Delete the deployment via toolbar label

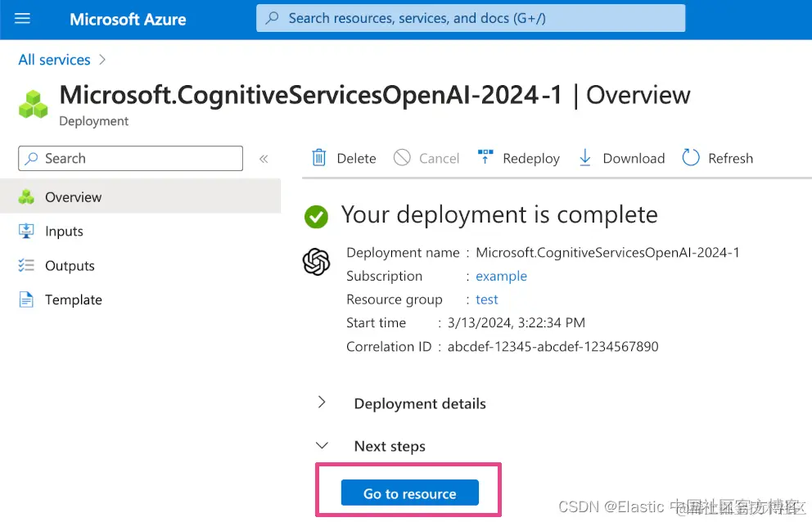356,159
